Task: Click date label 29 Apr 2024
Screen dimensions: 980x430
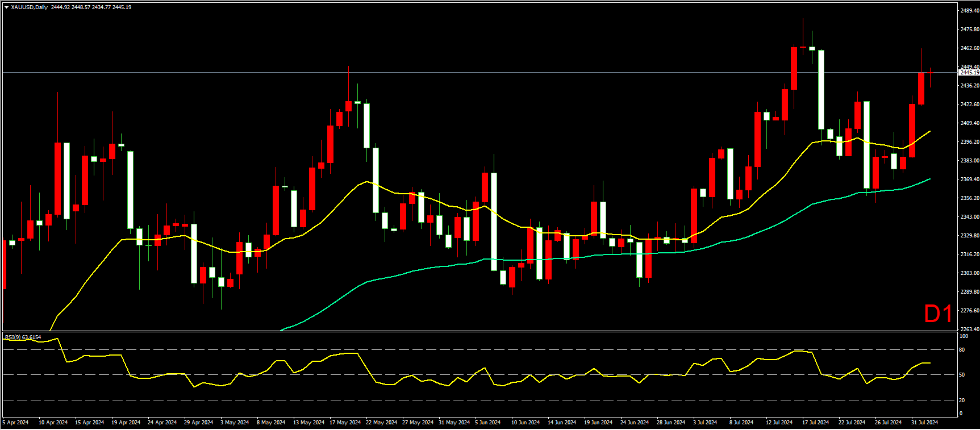Action: (198, 423)
